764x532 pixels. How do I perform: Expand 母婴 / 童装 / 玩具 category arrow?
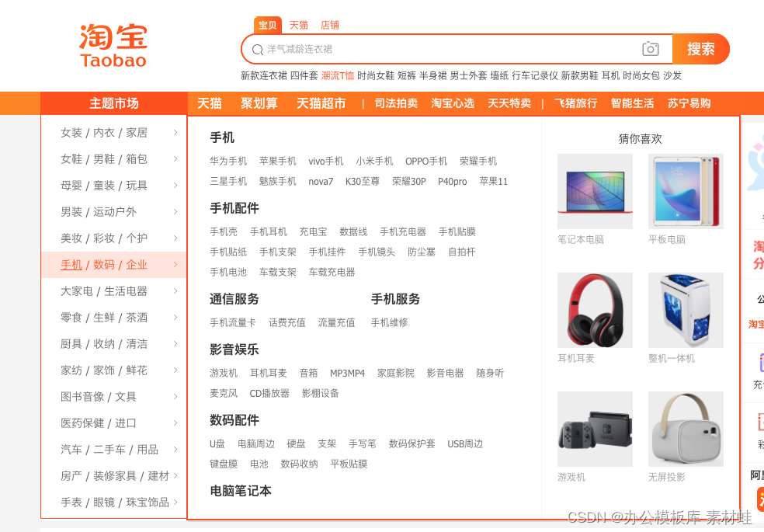click(x=175, y=185)
